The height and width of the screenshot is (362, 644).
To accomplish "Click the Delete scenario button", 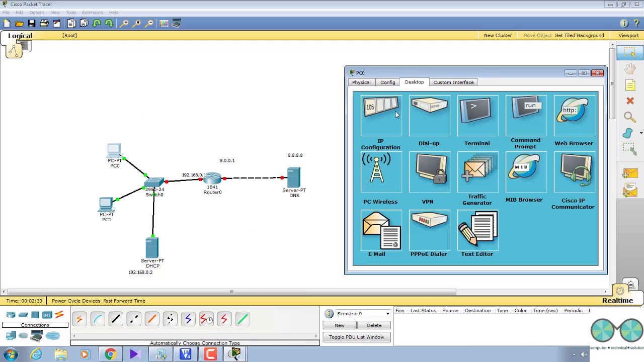I will [374, 325].
